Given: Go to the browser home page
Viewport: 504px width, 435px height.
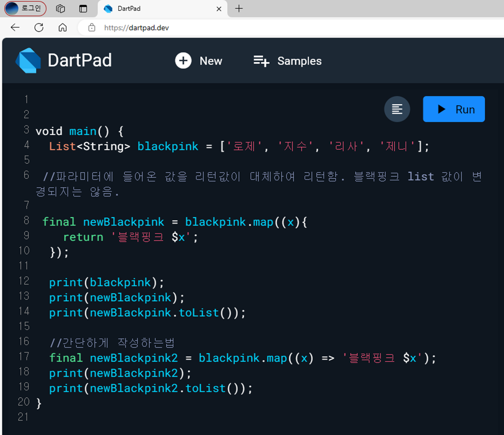Looking at the screenshot, I should point(63,27).
